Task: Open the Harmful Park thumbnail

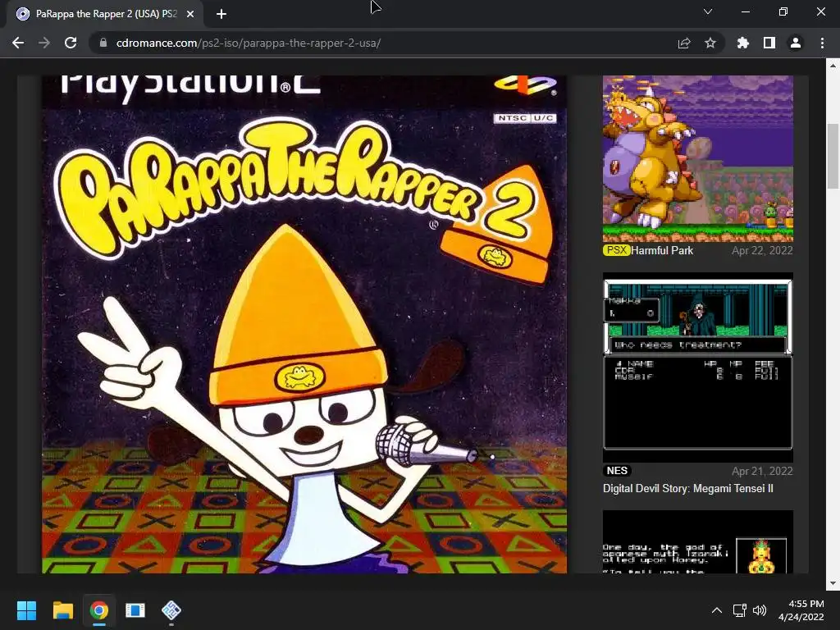Action: tap(697, 158)
